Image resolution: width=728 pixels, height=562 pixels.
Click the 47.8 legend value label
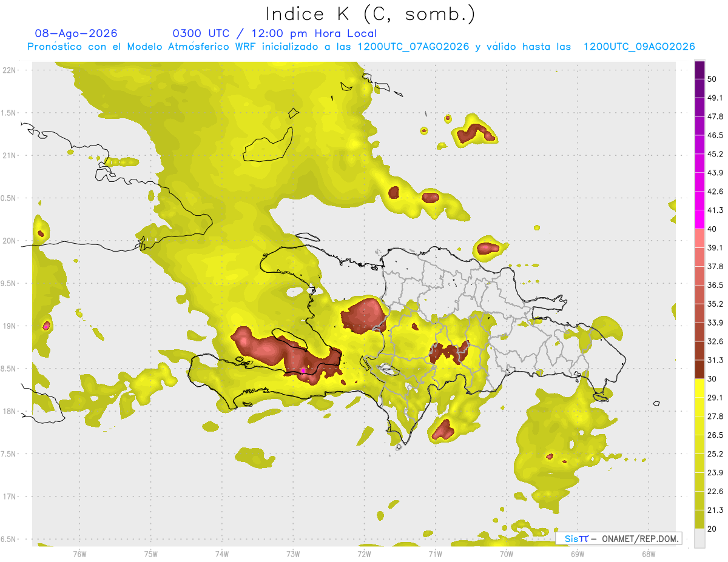[716, 116]
